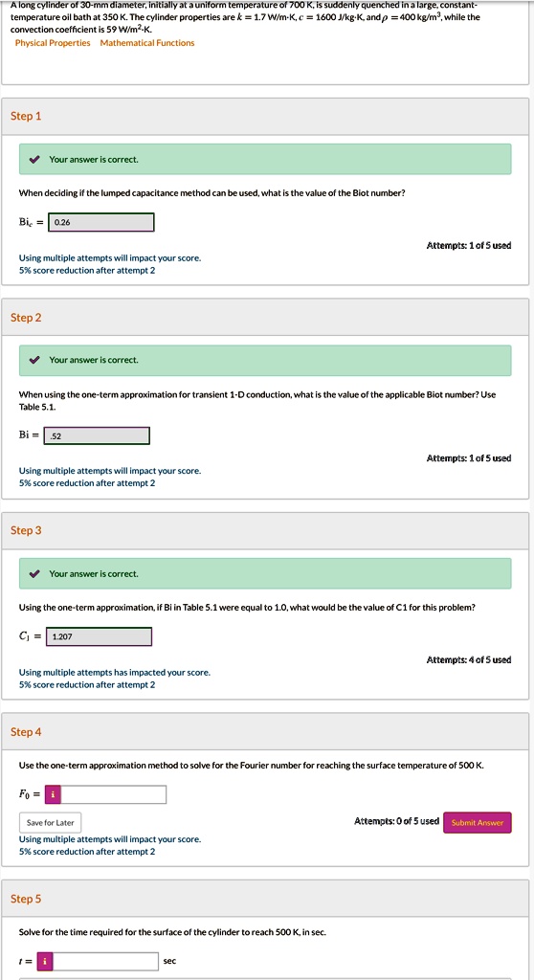Image resolution: width=534 pixels, height=980 pixels.
Task: Open the Mathematical Functions link
Action: click(147, 42)
